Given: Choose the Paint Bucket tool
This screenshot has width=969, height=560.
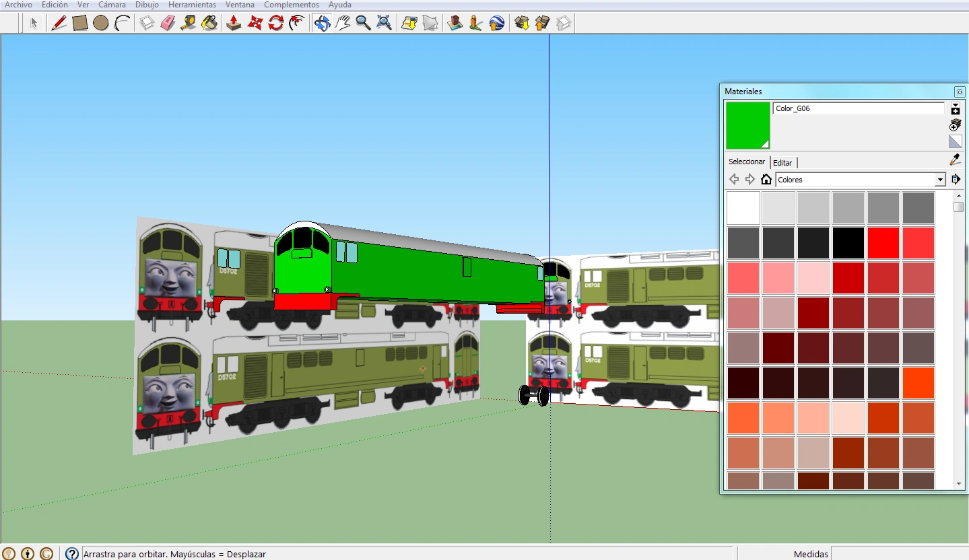Looking at the screenshot, I should (209, 22).
